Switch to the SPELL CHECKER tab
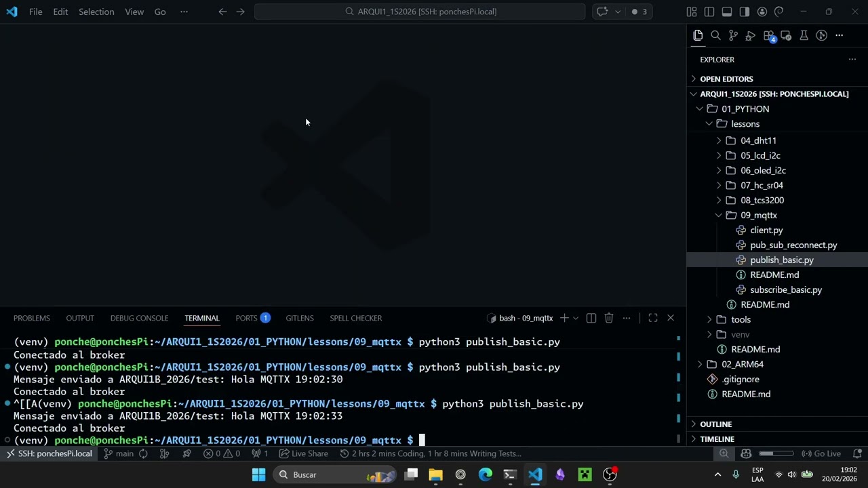This screenshot has width=868, height=488. pyautogui.click(x=356, y=318)
